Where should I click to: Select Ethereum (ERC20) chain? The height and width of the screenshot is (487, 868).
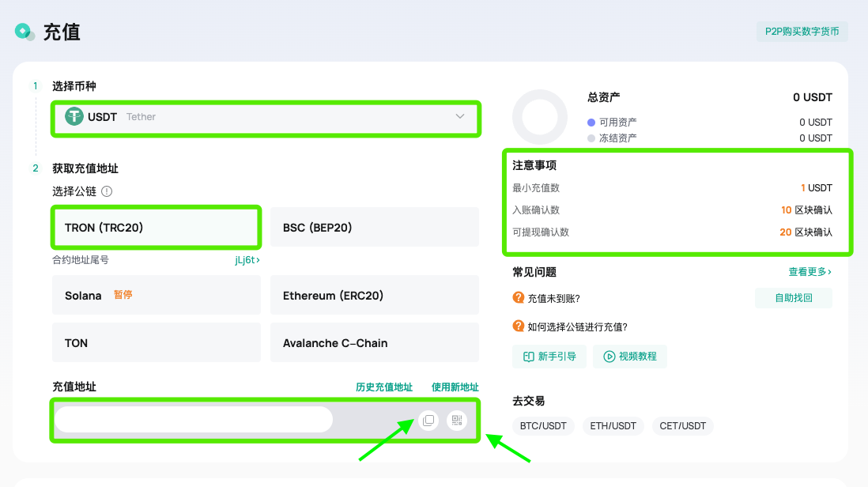[x=375, y=296]
